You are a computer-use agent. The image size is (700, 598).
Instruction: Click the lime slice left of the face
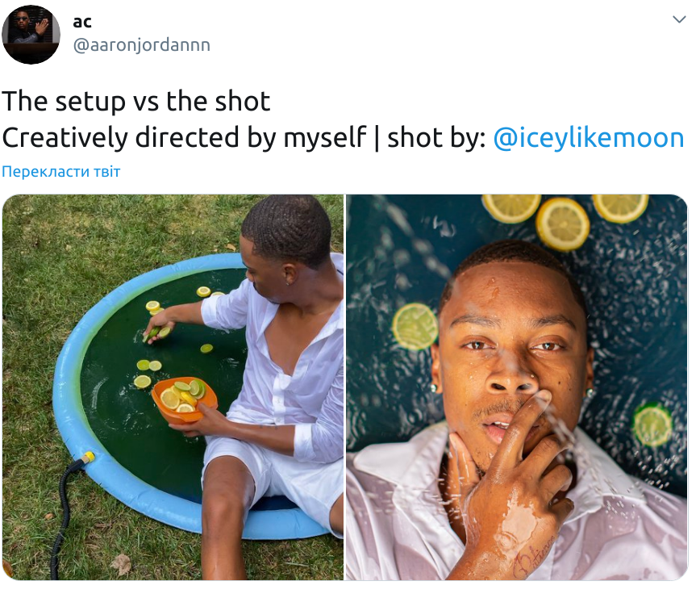coord(415,326)
